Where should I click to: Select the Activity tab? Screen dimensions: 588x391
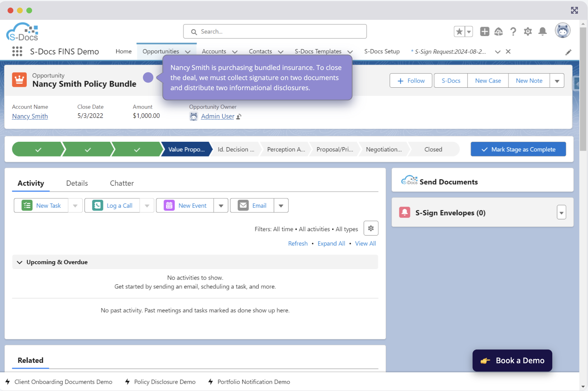point(31,183)
